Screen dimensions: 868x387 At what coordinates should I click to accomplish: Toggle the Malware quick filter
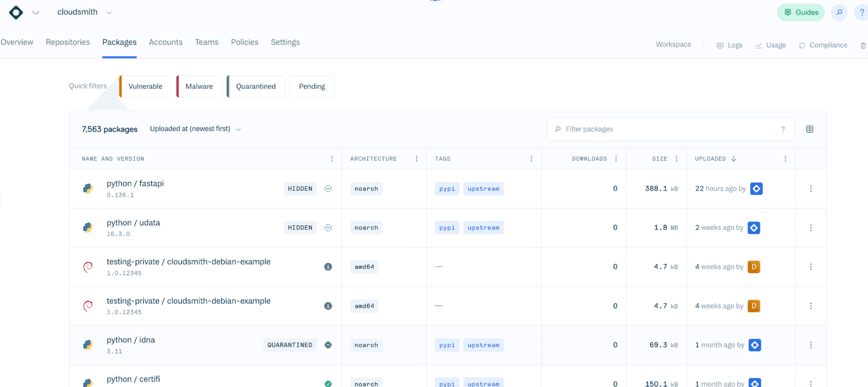click(x=199, y=86)
